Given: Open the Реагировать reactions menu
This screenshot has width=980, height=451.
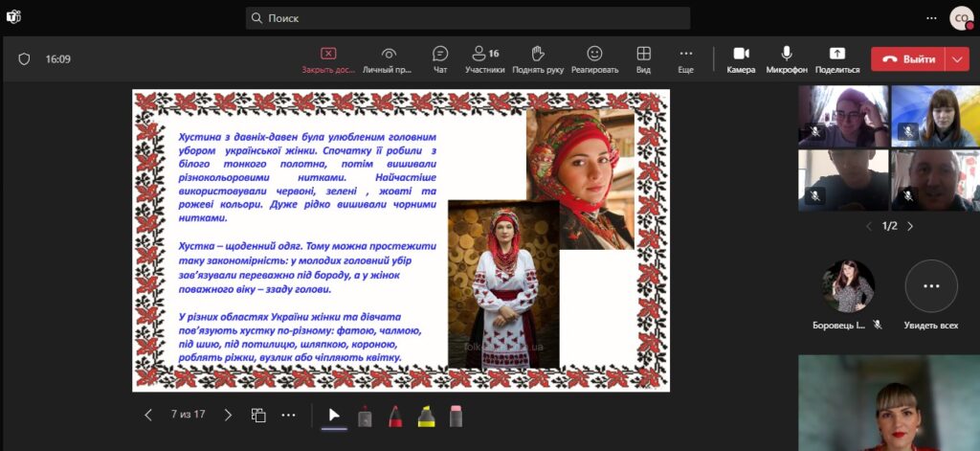Looking at the screenshot, I should [x=594, y=59].
